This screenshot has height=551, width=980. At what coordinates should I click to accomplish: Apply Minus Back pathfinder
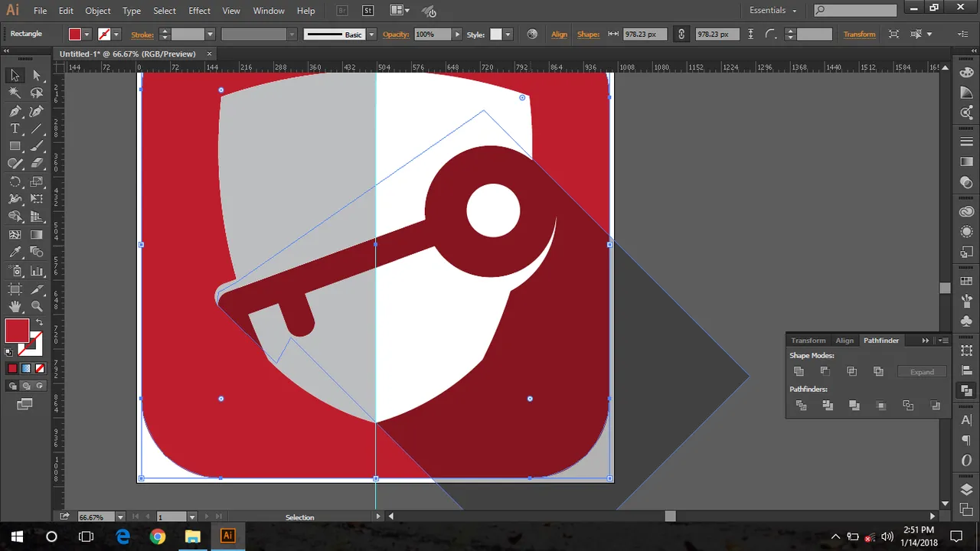(935, 406)
